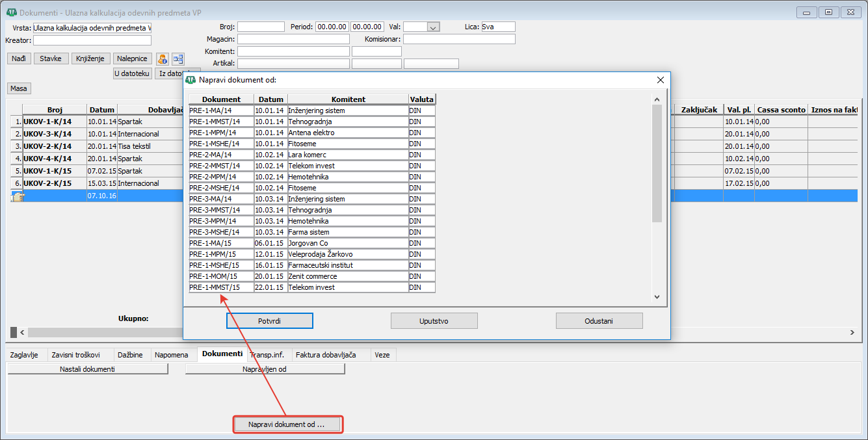868x440 pixels.
Task: Click the Cassa sconto column header
Action: point(781,110)
